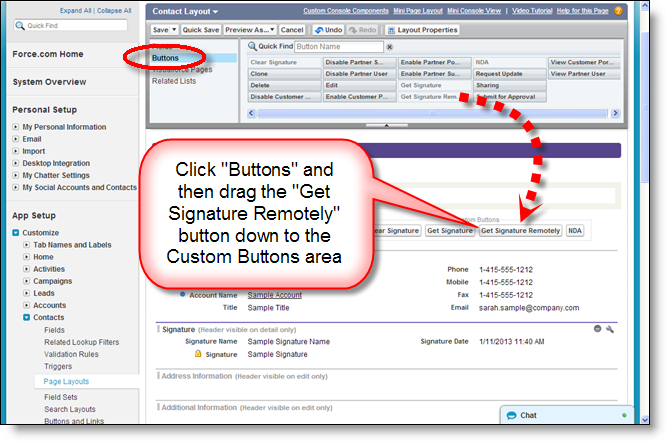
Task: Open Layout Properties
Action: pos(426,30)
